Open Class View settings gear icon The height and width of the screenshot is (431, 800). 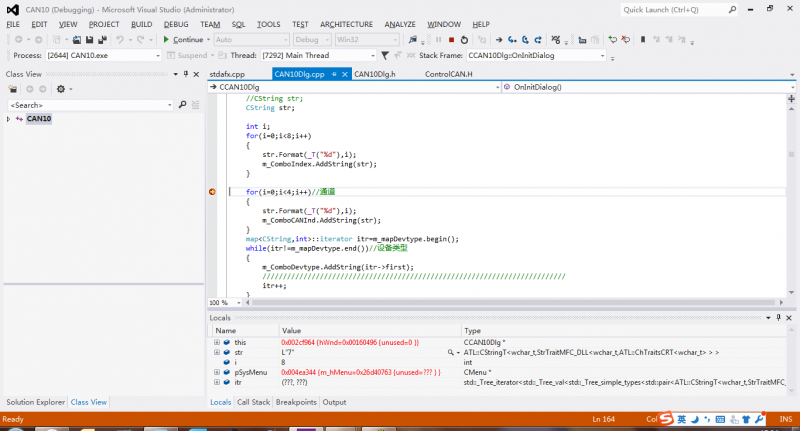click(61, 89)
